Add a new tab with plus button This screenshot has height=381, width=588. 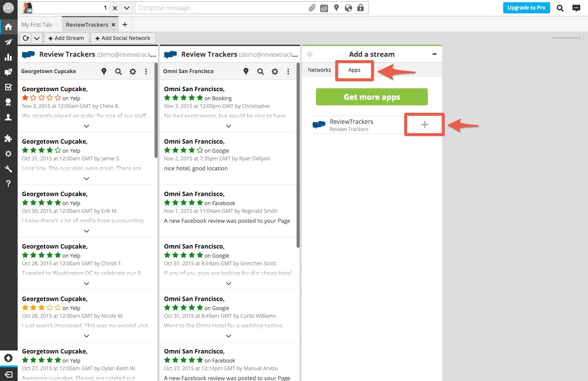[125, 25]
